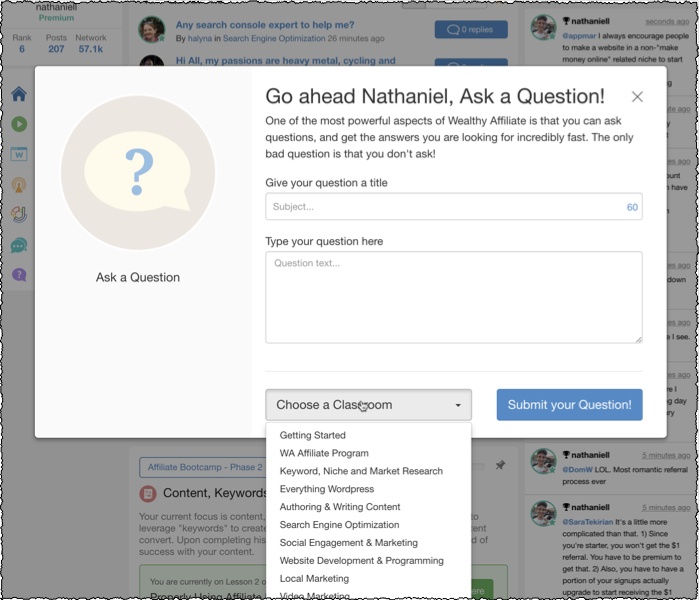Viewport: 699px width, 600px height.
Task: Click the Premium membership label
Action: (x=56, y=18)
